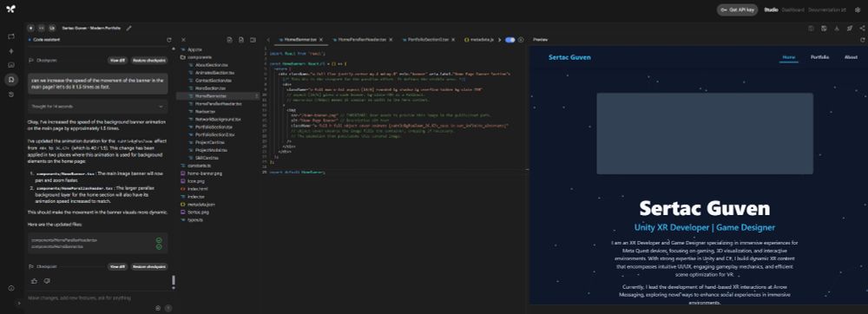This screenshot has height=314, width=868.
Task: Open the sparkle icon in left sidebar
Action: coord(11,51)
